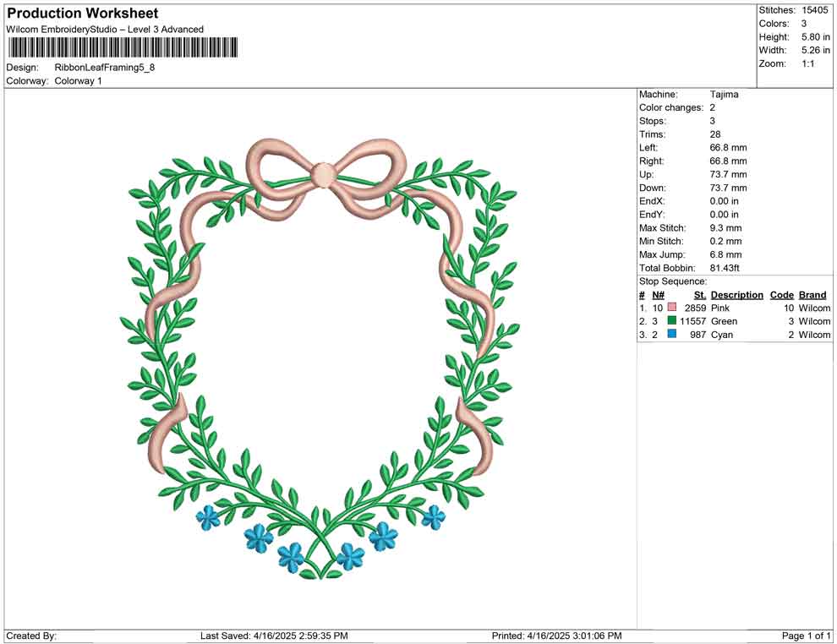Click the machine value 'Tajima'

pyautogui.click(x=725, y=95)
